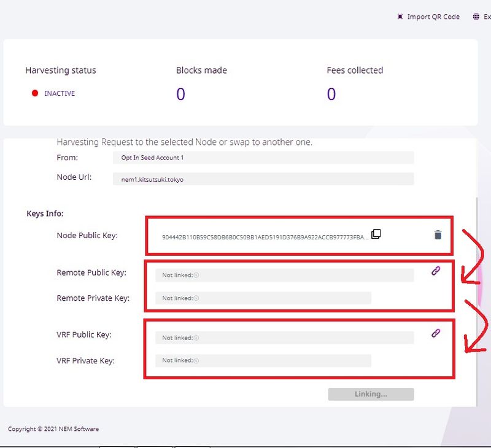Select the From account field
The height and width of the screenshot is (448, 491).
click(x=263, y=158)
